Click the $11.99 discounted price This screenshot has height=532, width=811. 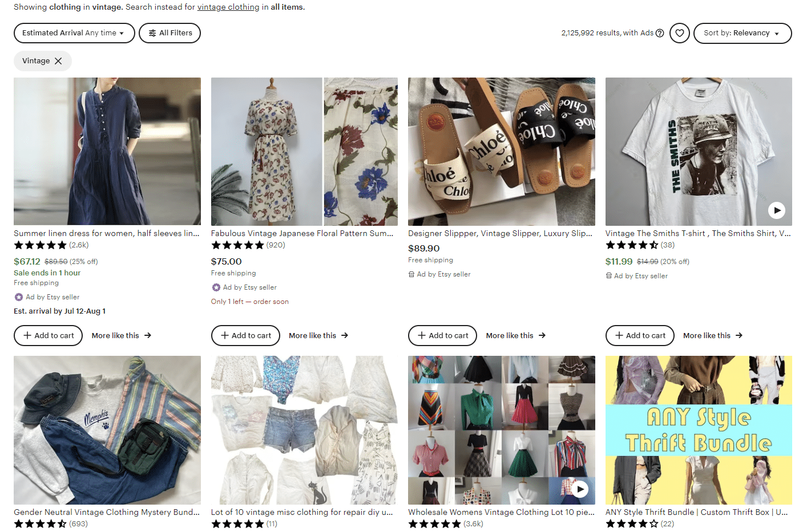click(x=619, y=261)
